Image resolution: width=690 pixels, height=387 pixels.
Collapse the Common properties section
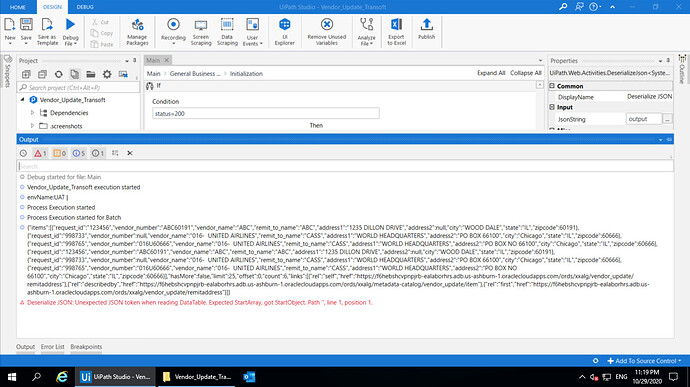552,86
